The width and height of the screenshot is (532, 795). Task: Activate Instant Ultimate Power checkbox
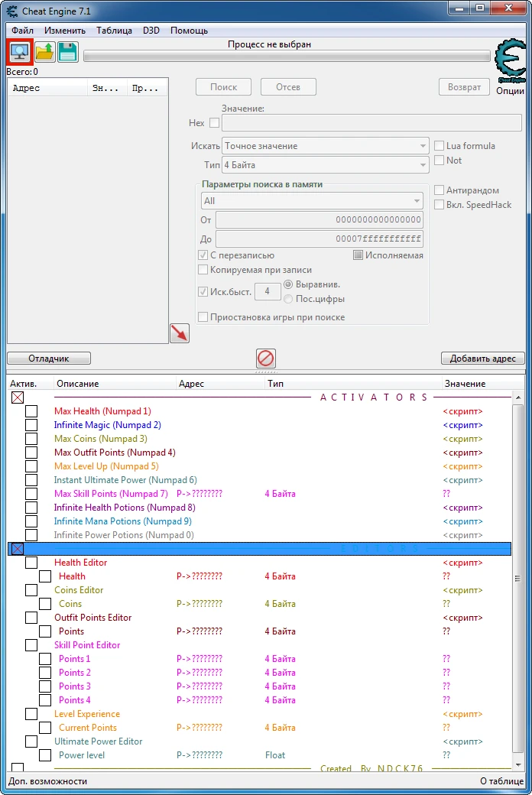(31, 479)
